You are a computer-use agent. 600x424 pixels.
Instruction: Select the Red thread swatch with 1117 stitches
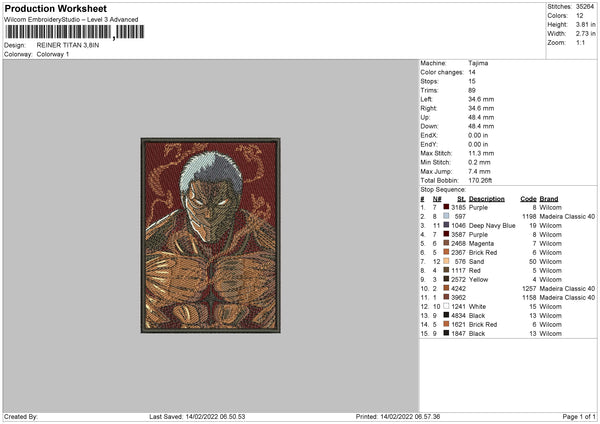coord(448,270)
